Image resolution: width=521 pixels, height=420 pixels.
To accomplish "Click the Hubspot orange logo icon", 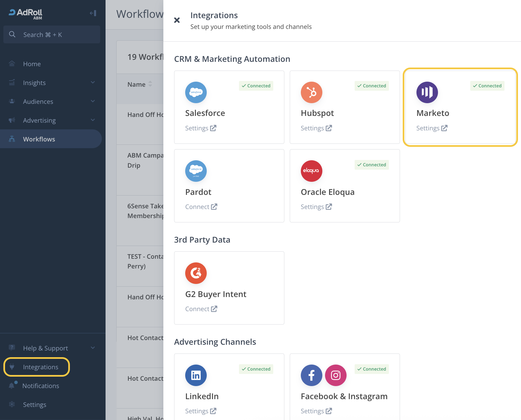I will click(x=311, y=92).
